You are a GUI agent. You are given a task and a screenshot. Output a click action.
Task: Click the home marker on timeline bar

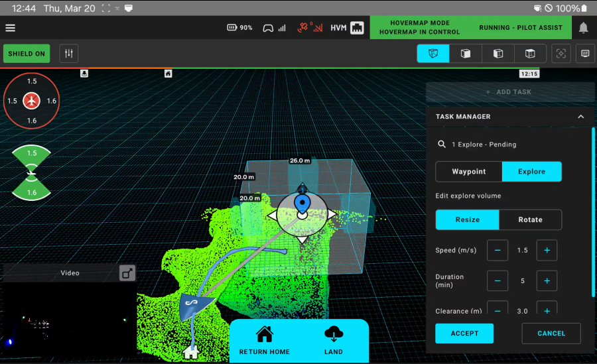pyautogui.click(x=168, y=74)
